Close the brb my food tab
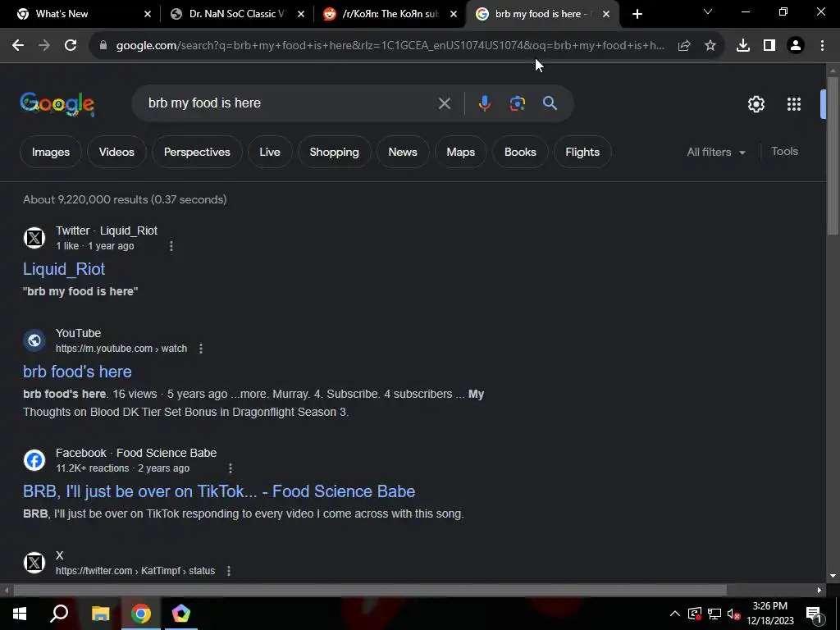Screen dimensions: 840x630 (606, 14)
